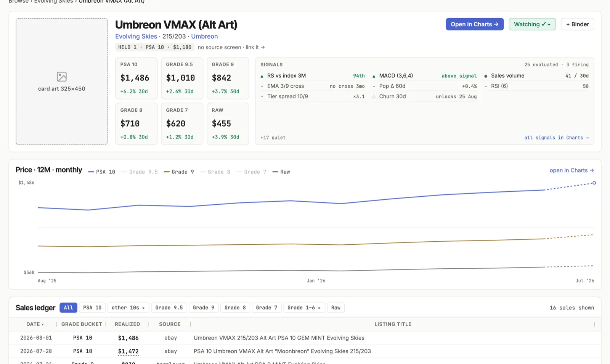Select the Grade 7 $620 price card
Screen dimensions: 610x364
182,124
